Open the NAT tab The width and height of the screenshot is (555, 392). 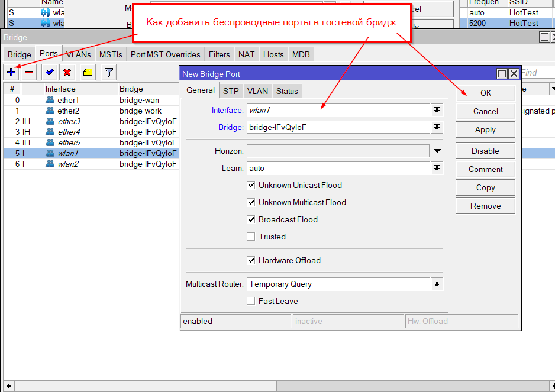(246, 54)
